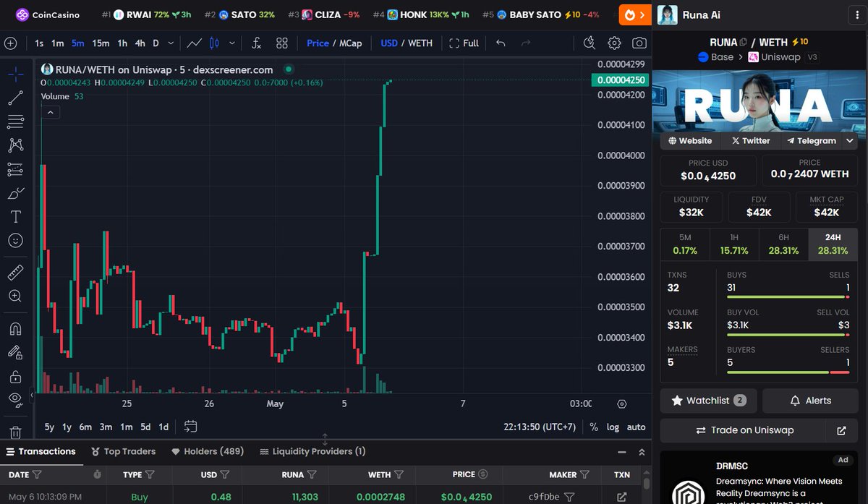
Task: Minimize the transactions panel
Action: pyautogui.click(x=622, y=452)
